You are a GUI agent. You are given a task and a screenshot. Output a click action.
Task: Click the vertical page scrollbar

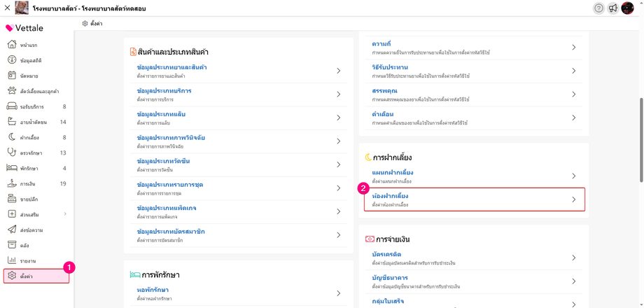pos(640,140)
